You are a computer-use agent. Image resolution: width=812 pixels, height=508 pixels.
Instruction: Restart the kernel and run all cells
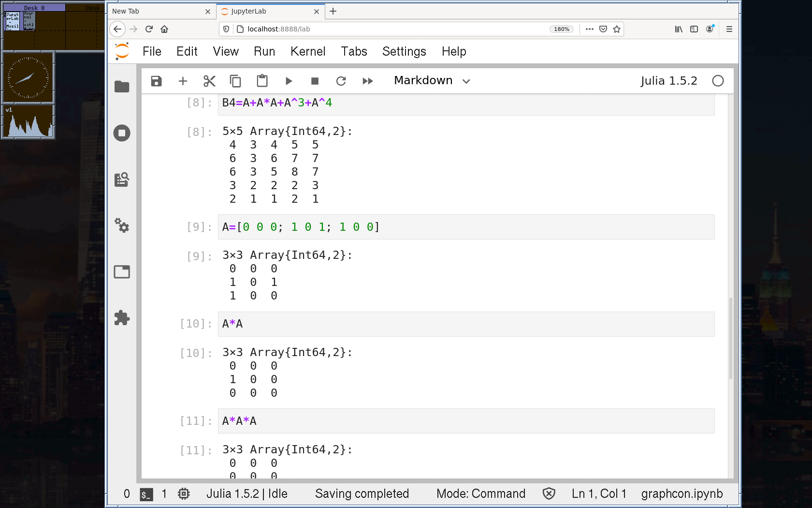tap(367, 81)
